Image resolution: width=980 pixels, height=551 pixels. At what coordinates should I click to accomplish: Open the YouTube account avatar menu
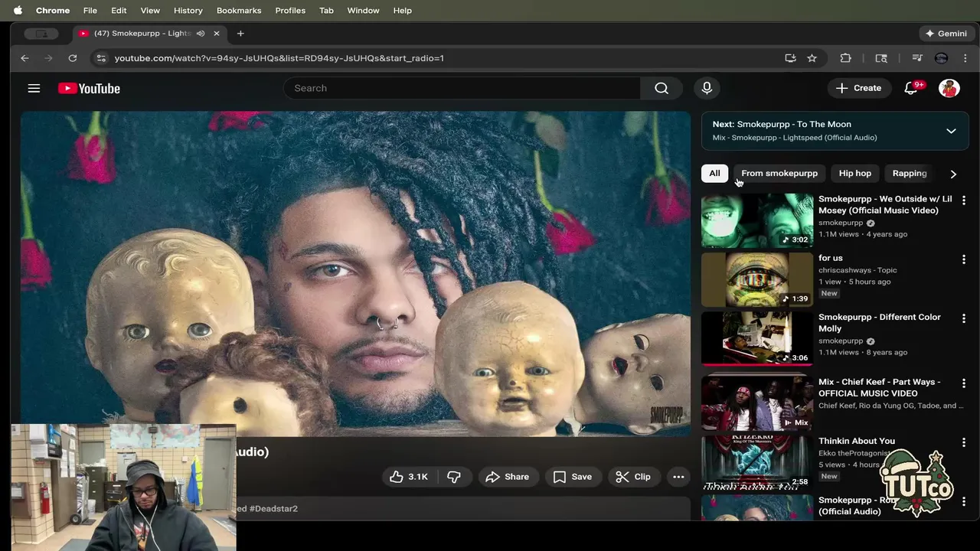point(949,88)
